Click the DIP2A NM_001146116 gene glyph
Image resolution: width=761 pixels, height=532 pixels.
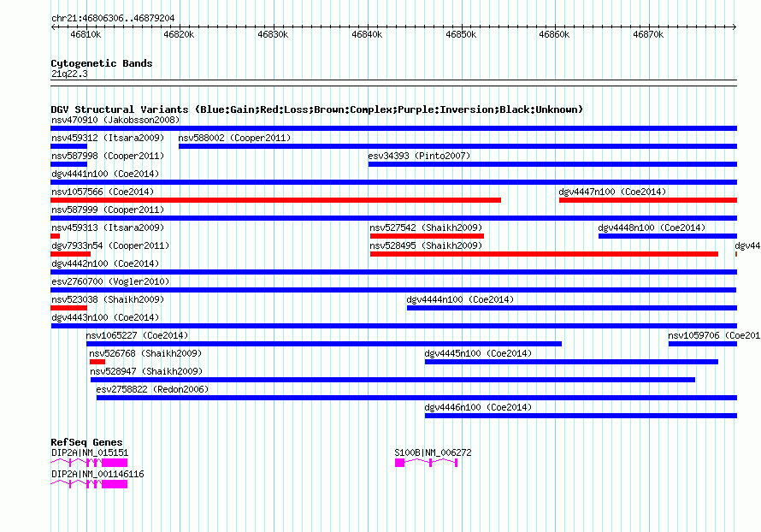[x=89, y=484]
